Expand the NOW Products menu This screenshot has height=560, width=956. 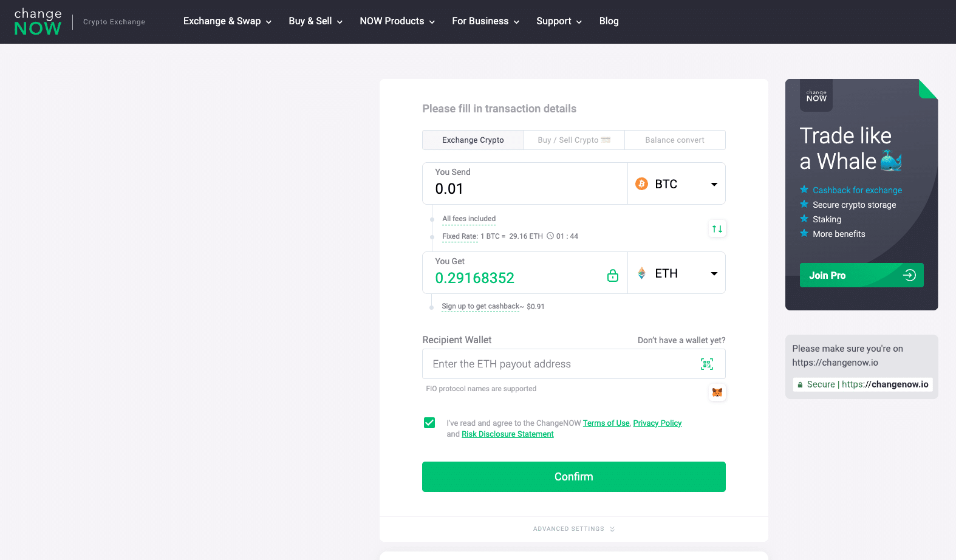(397, 21)
